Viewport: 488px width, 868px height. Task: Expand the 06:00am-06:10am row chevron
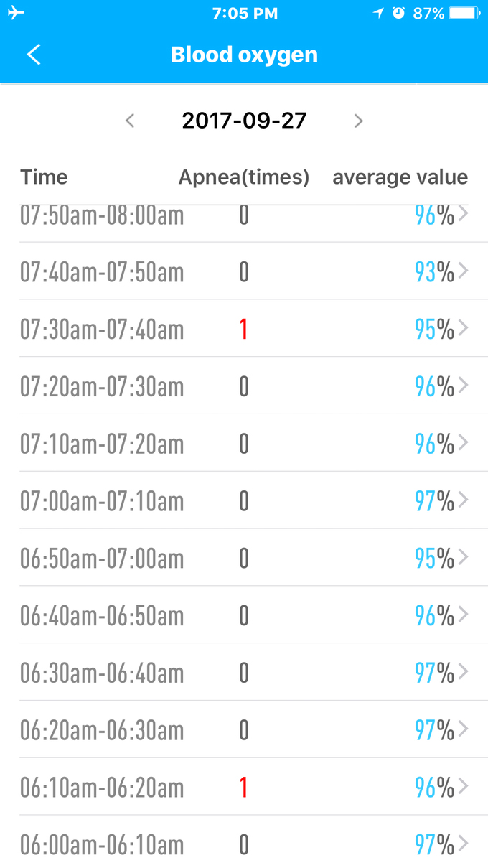(463, 844)
